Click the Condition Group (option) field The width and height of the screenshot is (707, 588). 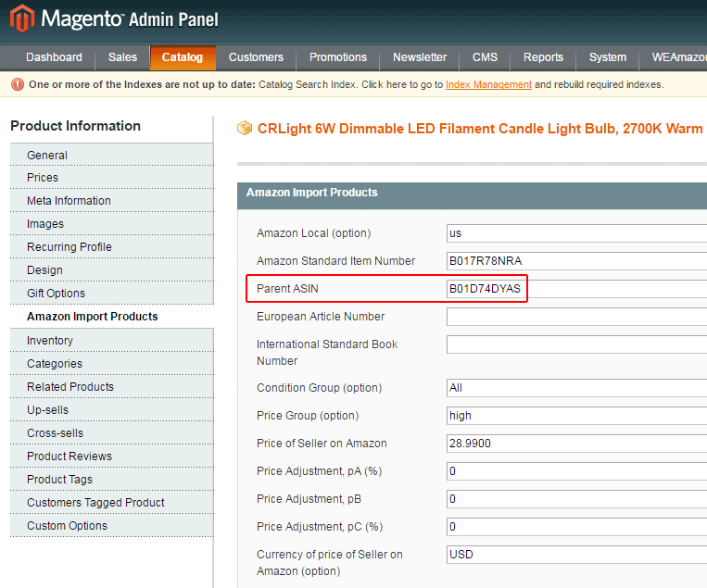click(x=576, y=388)
